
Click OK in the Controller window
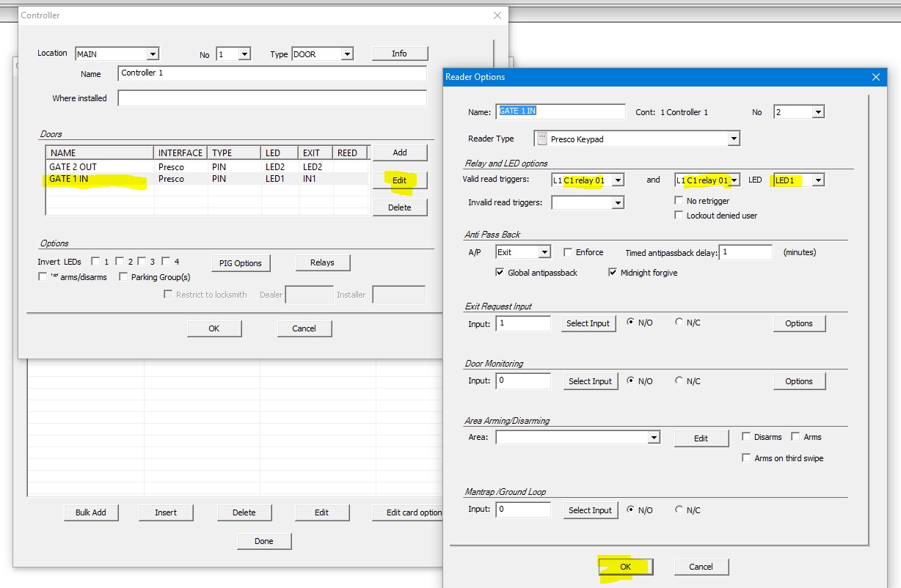pos(214,328)
